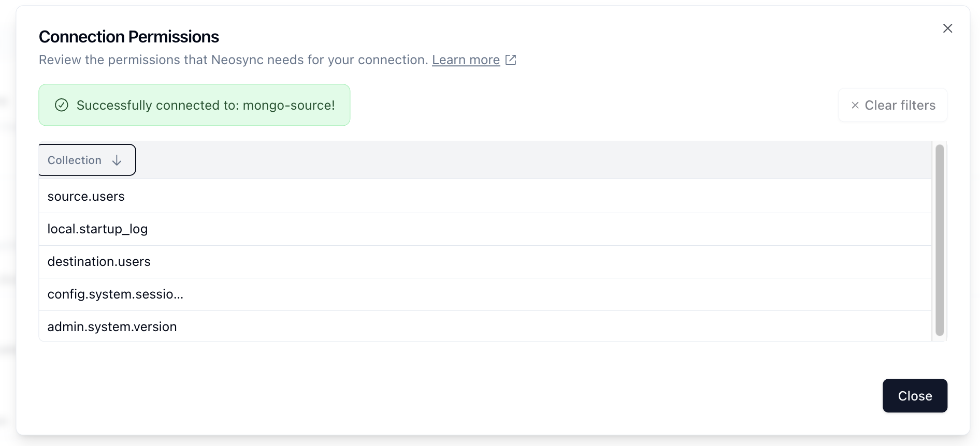Click the sort arrow next to Collection
This screenshot has height=446, width=980.
click(x=117, y=160)
